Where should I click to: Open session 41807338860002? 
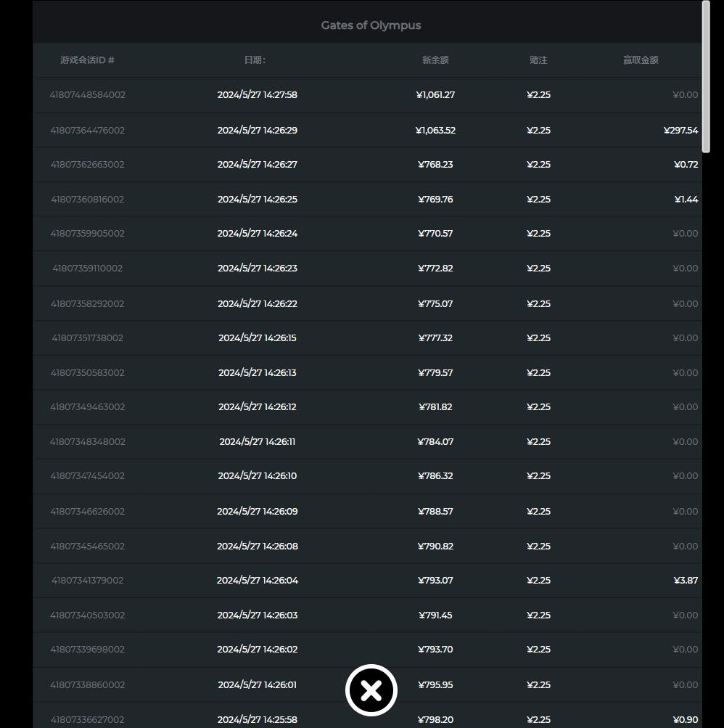tap(88, 685)
